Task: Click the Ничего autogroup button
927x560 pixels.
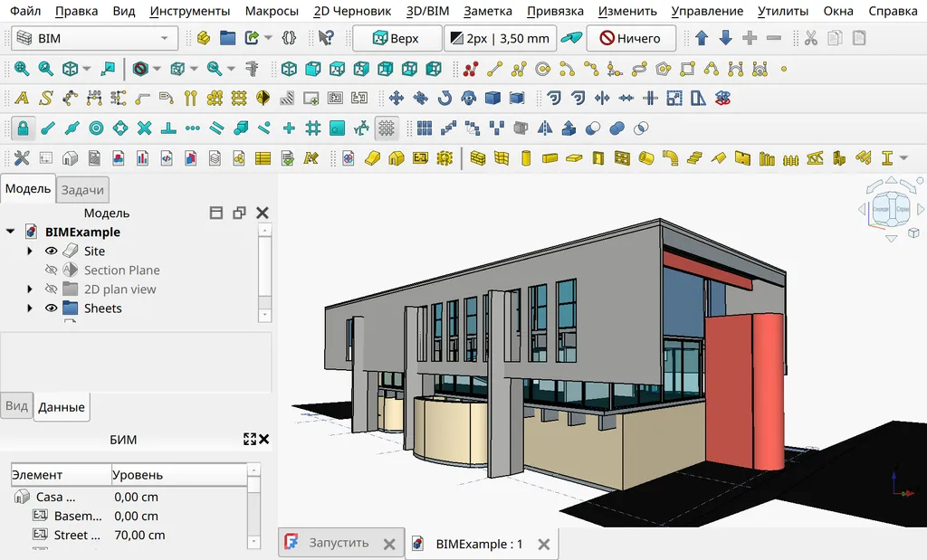Action: click(630, 39)
